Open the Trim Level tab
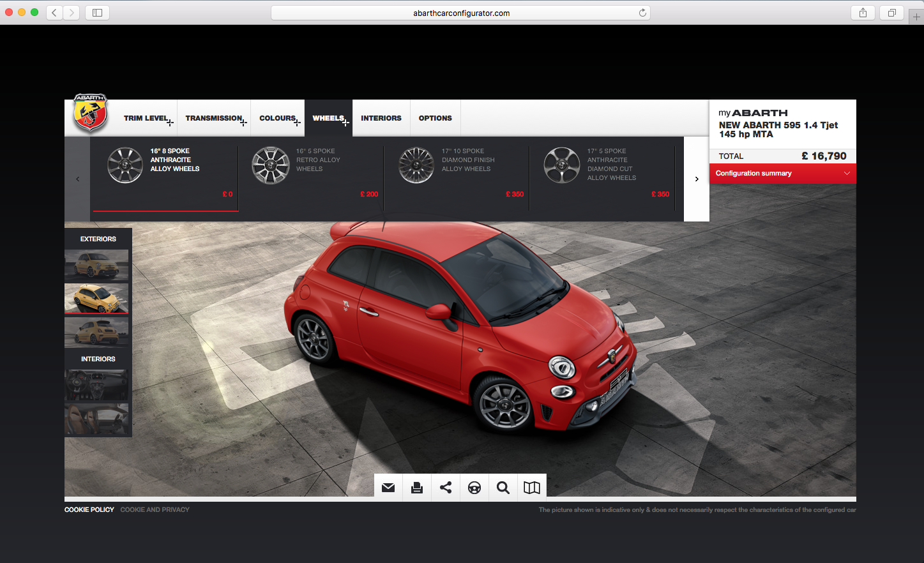This screenshot has width=924, height=563. pyautogui.click(x=146, y=118)
